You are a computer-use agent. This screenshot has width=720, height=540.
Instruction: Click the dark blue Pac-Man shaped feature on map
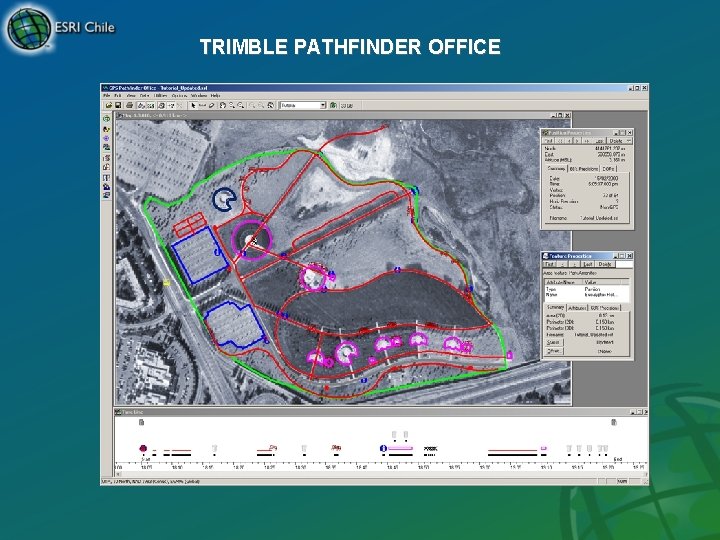pos(224,199)
